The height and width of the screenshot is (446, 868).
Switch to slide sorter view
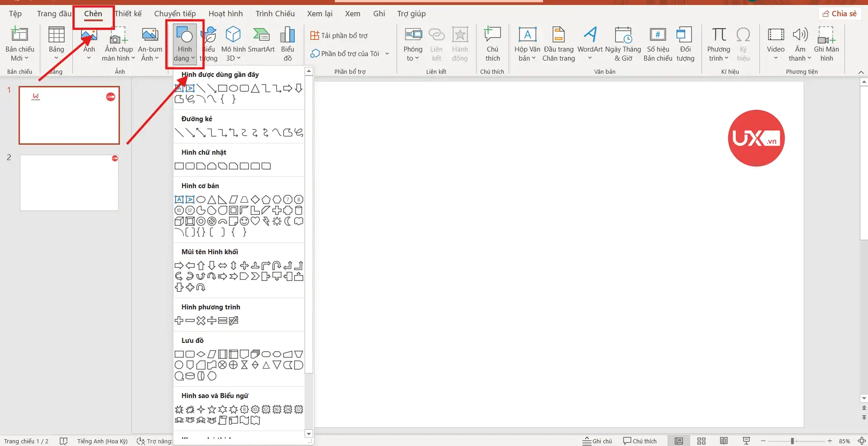[x=701, y=441]
